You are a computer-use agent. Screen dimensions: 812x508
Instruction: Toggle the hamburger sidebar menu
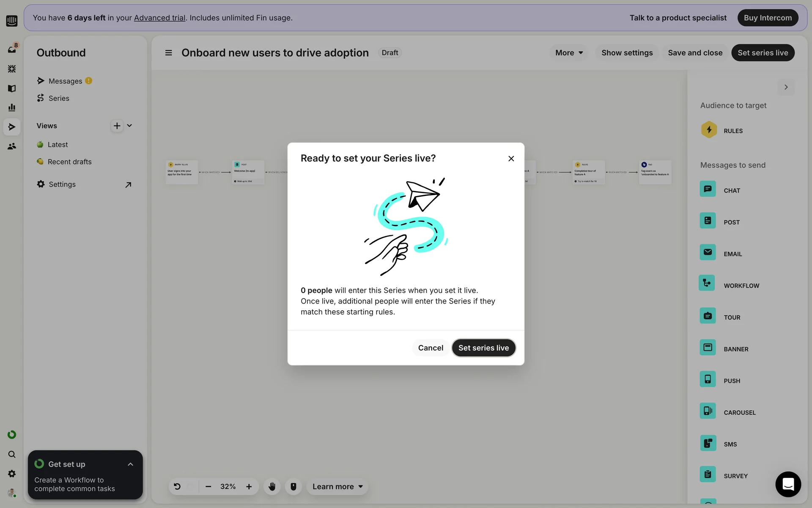click(168, 52)
